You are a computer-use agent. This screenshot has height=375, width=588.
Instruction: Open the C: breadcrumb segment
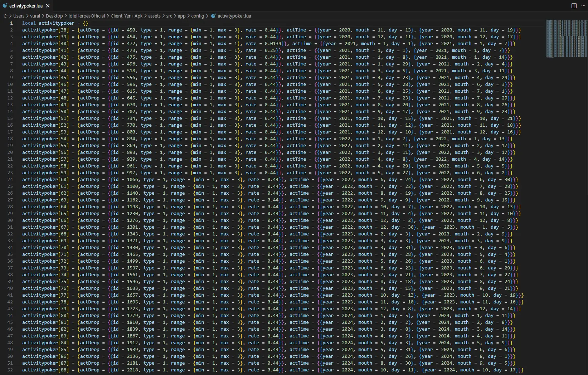(x=5, y=16)
